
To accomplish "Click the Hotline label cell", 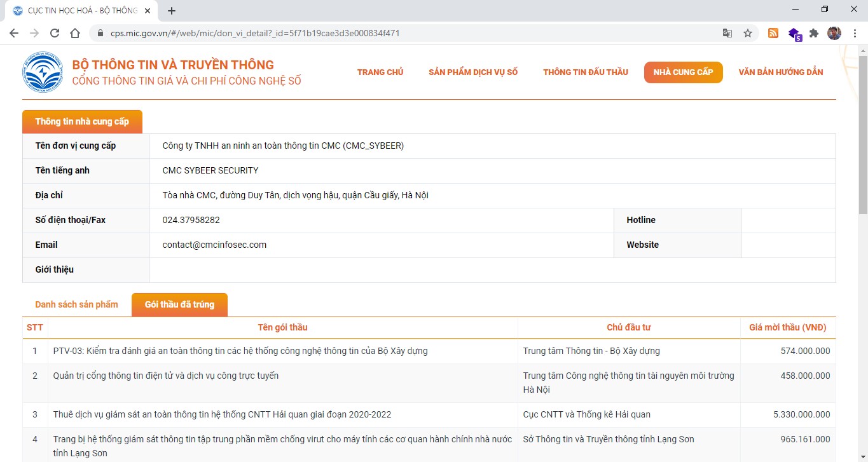I will click(x=677, y=220).
